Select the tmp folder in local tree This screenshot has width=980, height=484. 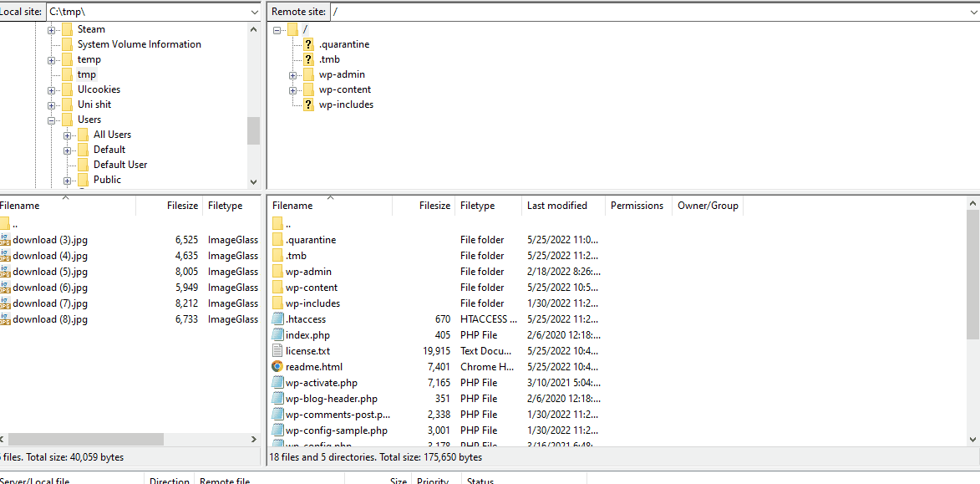pyautogui.click(x=87, y=74)
